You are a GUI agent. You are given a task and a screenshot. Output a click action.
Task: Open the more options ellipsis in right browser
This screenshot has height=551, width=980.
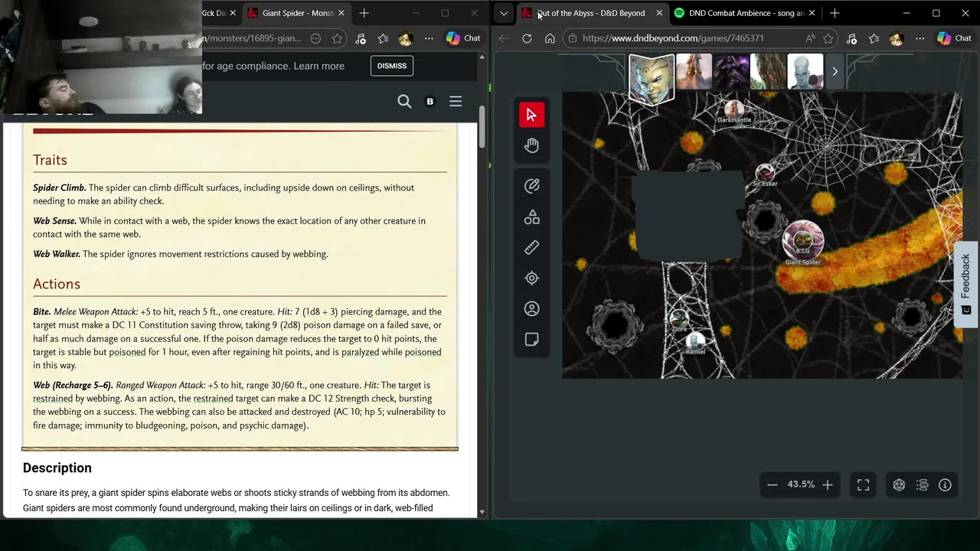[x=920, y=38]
